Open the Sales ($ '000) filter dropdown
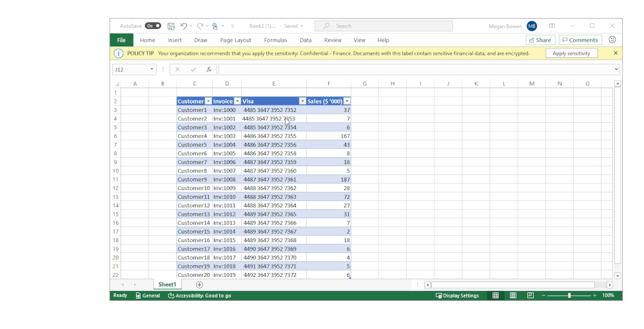The image size is (644, 329). click(347, 101)
